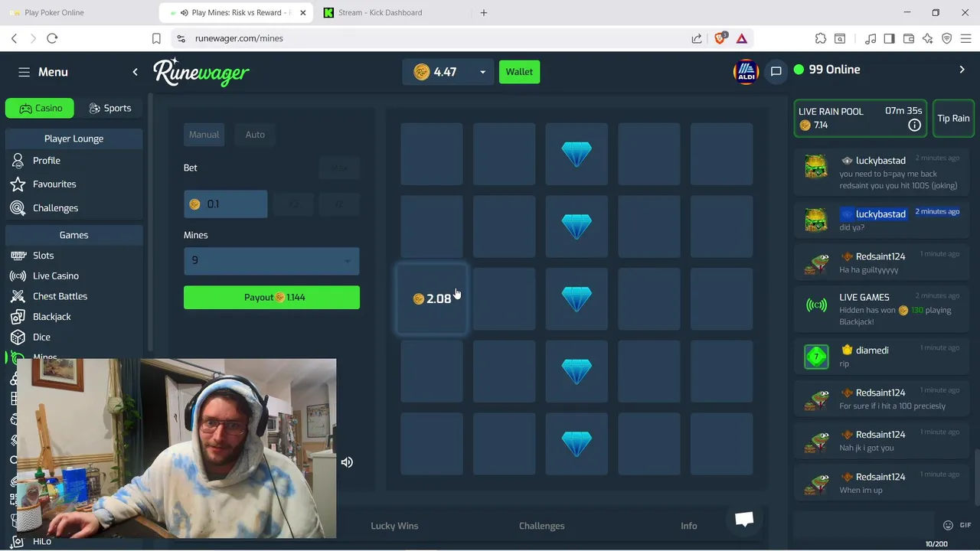Open Dice cube icon
This screenshot has width=980, height=551.
pos(18,337)
